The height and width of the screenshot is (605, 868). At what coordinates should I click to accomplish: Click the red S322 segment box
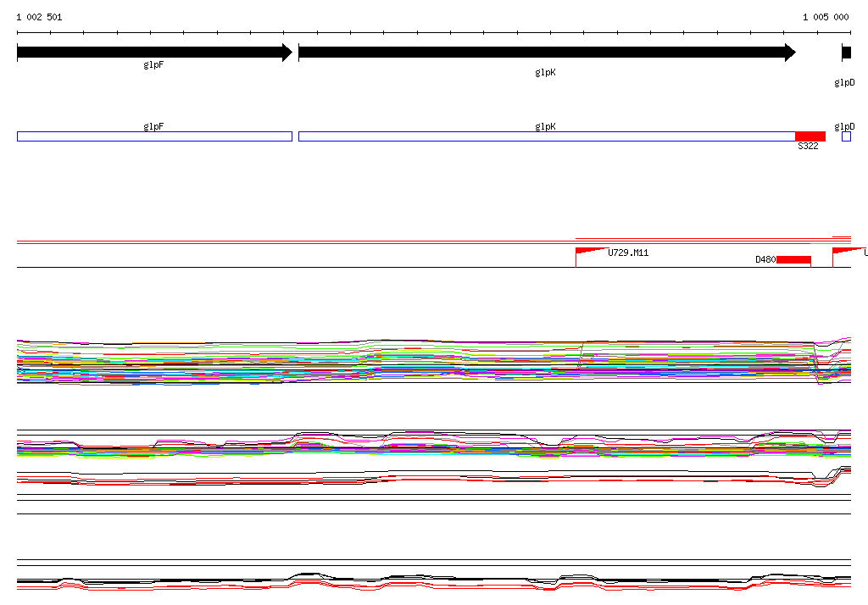click(x=810, y=136)
